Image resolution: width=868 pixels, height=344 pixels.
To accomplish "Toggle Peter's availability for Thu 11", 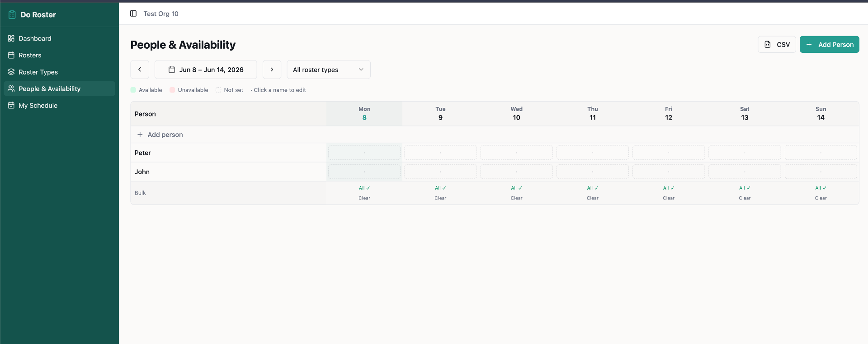I will [x=593, y=153].
